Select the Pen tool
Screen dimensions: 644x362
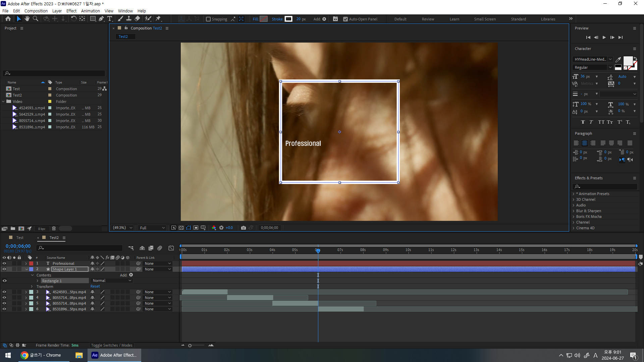(101, 19)
